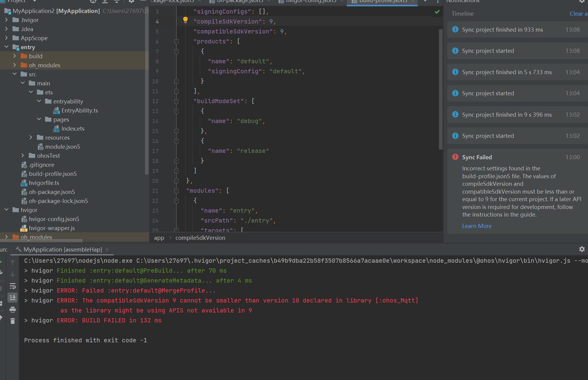Click the print icon in Run toolbar

click(x=13, y=309)
